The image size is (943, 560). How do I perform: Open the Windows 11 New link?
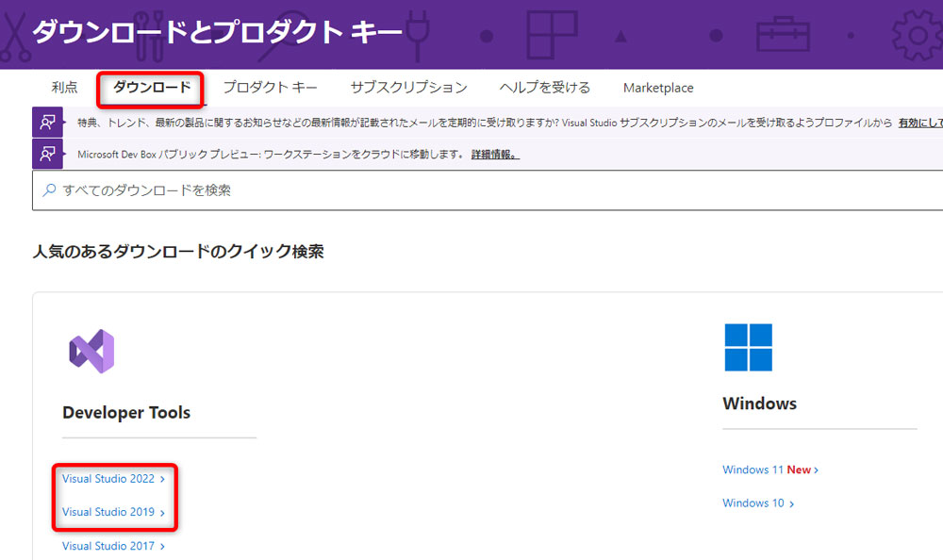pyautogui.click(x=770, y=469)
